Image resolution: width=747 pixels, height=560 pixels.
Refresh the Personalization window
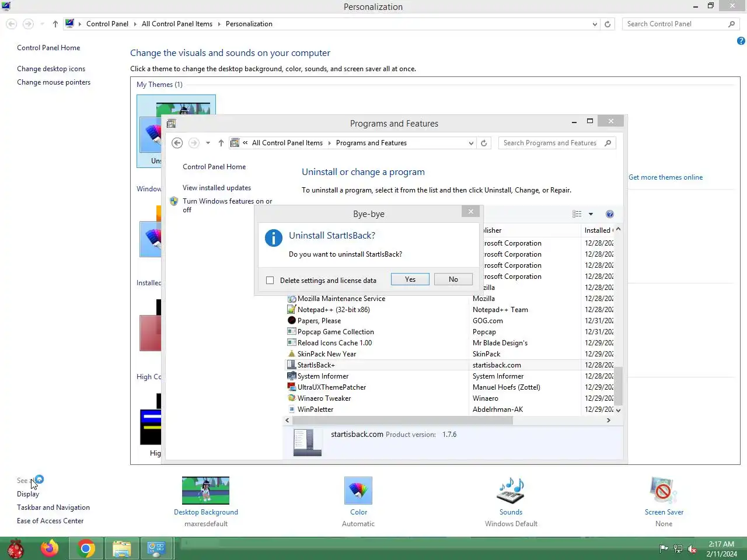click(x=608, y=24)
